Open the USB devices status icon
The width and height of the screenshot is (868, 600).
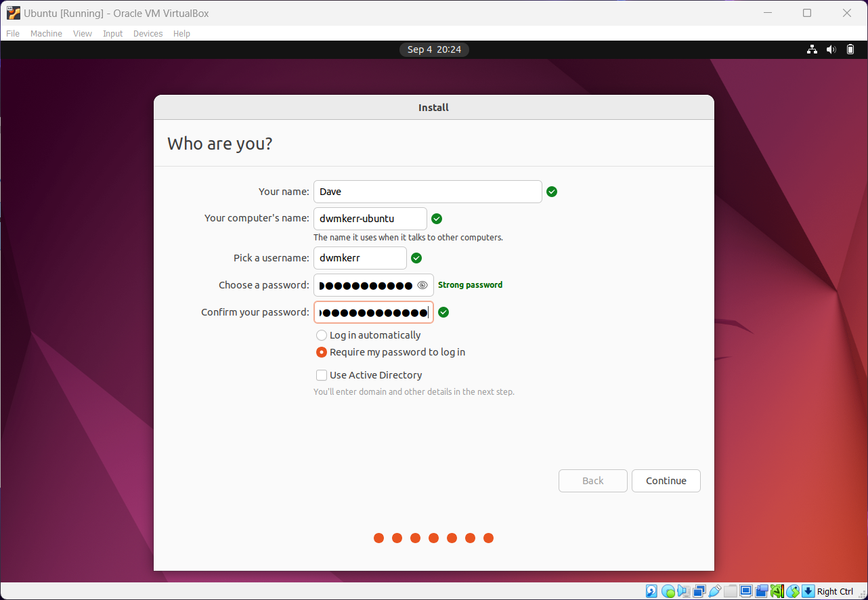[x=715, y=591]
